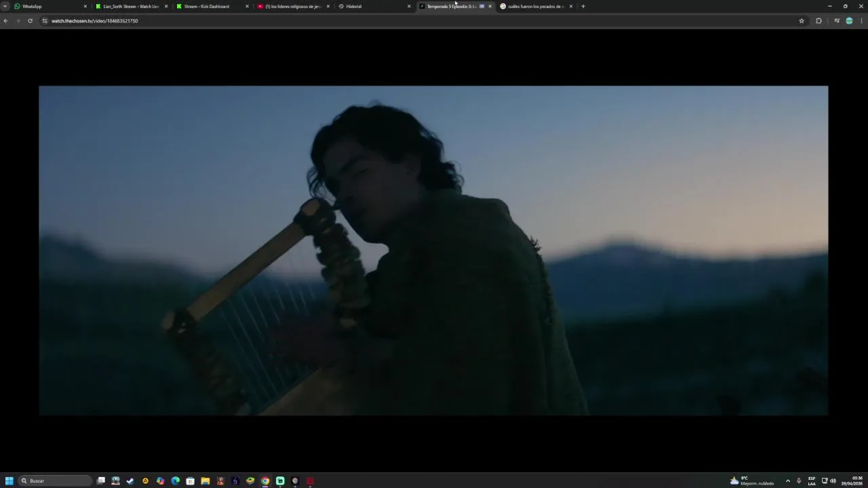
Task: Bookmark this page with the star icon
Action: click(802, 21)
